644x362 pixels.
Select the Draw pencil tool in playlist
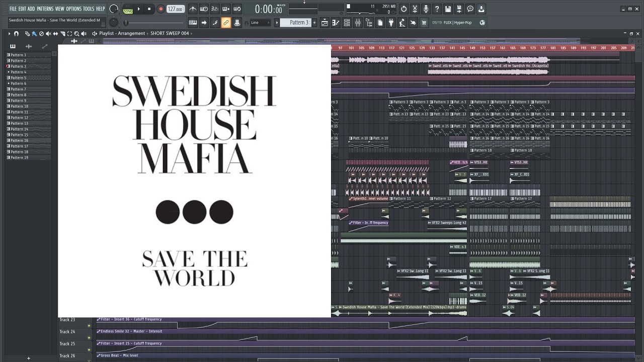click(27, 33)
